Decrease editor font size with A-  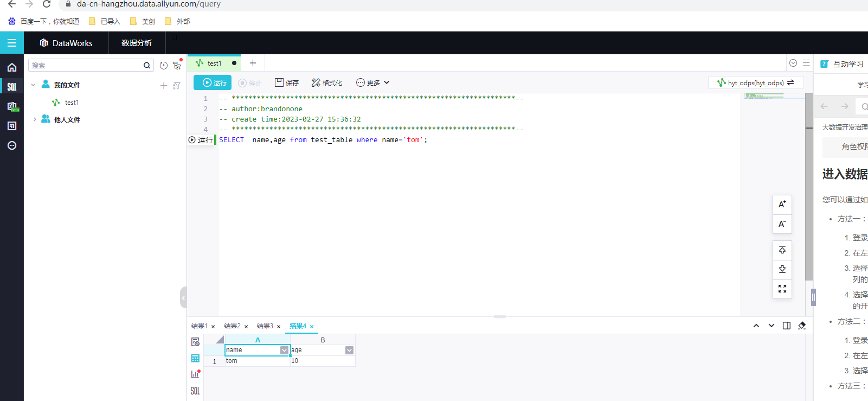coord(782,224)
